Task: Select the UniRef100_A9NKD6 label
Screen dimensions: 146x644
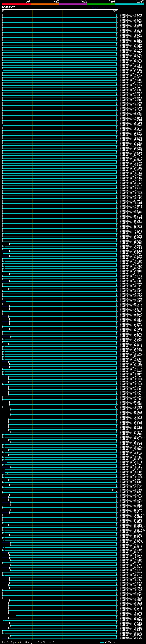Action: click(x=131, y=407)
